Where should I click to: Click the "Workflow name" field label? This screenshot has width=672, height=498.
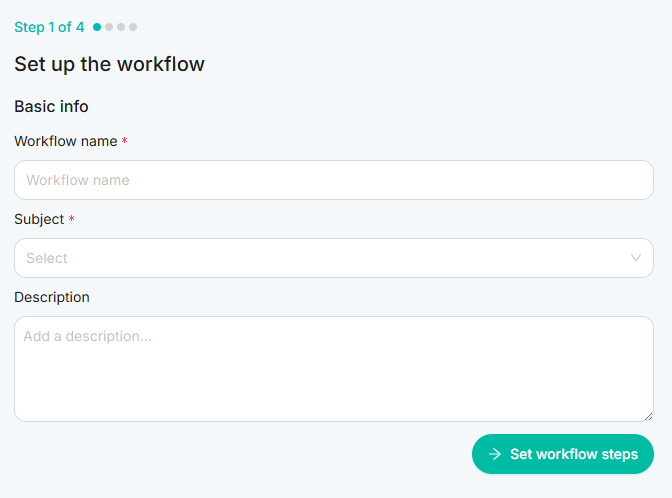point(65,141)
